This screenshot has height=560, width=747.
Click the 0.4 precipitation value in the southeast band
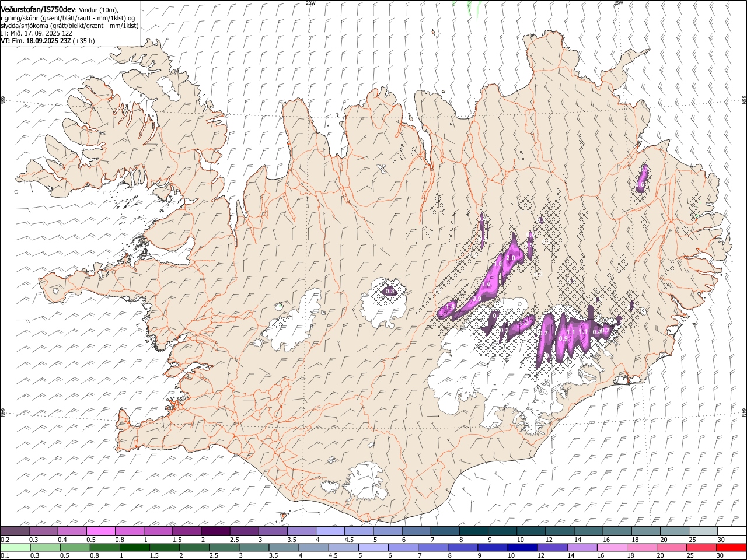pyautogui.click(x=596, y=332)
